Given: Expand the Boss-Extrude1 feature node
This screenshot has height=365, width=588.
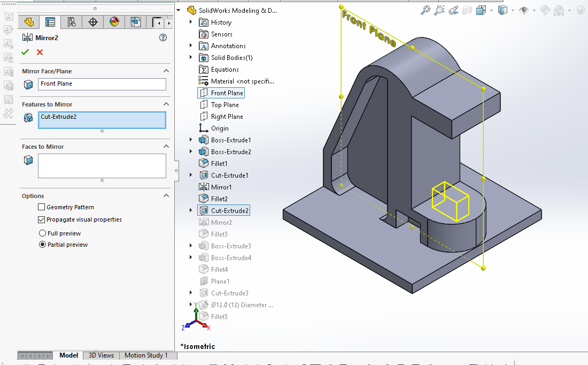Looking at the screenshot, I should pos(191,140).
